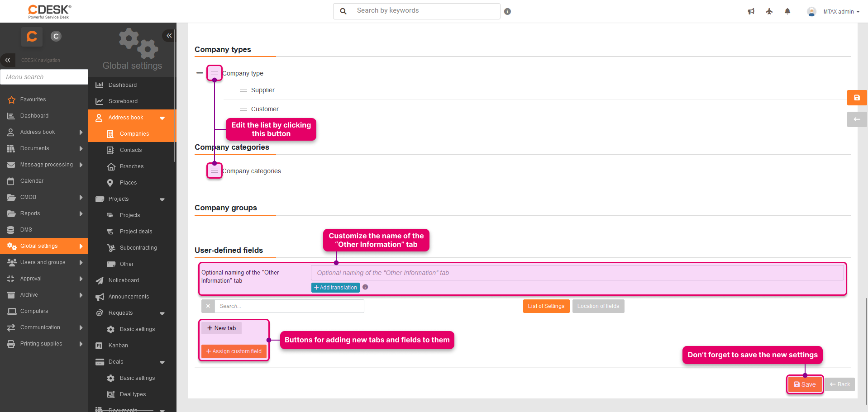Expand Message processing submenu arrow
Screen dimensions: 868x412
pyautogui.click(x=81, y=165)
